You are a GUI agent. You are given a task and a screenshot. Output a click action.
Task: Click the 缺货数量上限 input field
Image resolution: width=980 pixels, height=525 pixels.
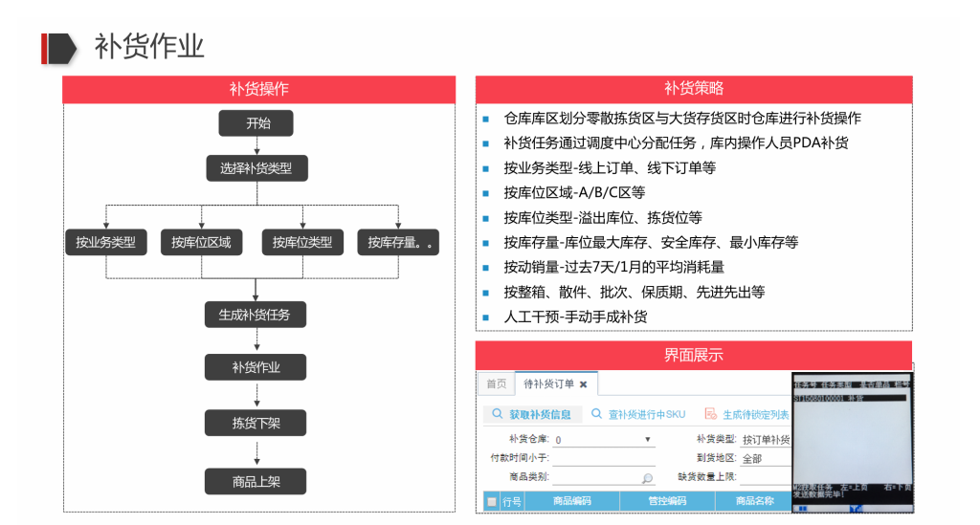coord(766,476)
